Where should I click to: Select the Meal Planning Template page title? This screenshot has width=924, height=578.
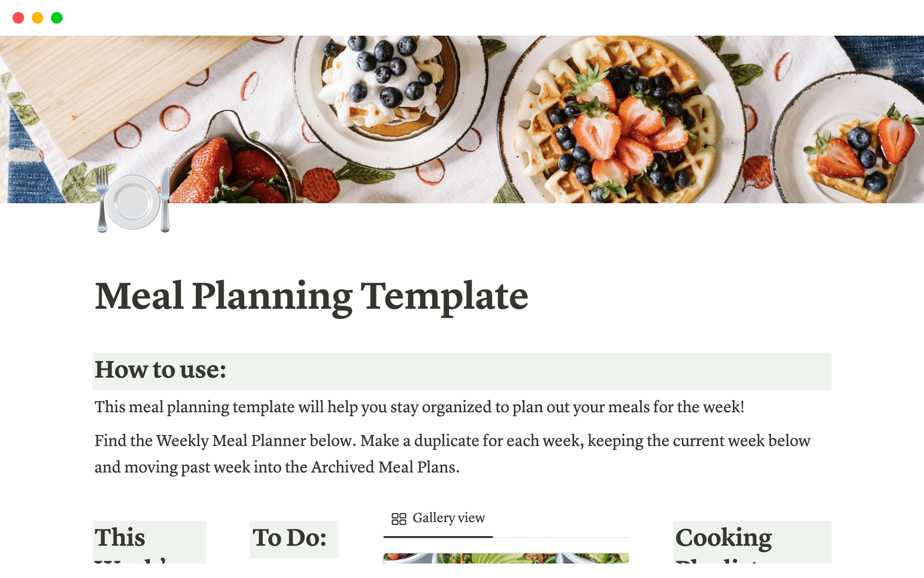[312, 296]
